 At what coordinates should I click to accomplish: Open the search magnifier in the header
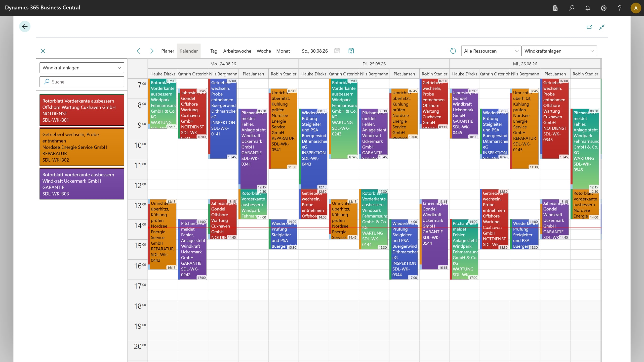tap(571, 8)
